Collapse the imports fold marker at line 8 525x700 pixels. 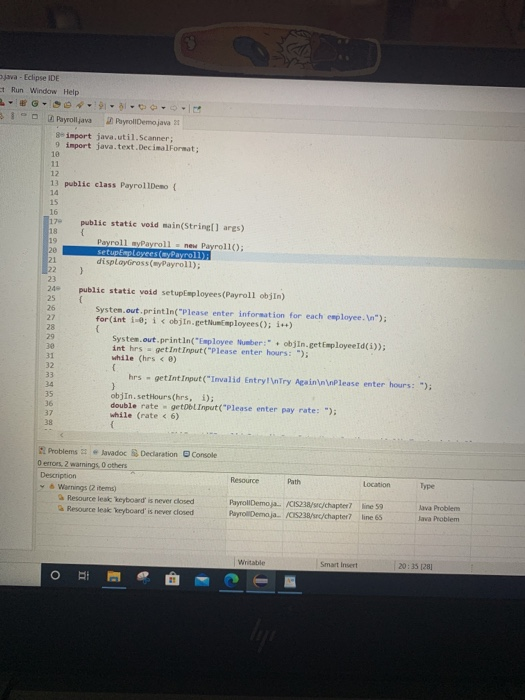[x=63, y=135]
